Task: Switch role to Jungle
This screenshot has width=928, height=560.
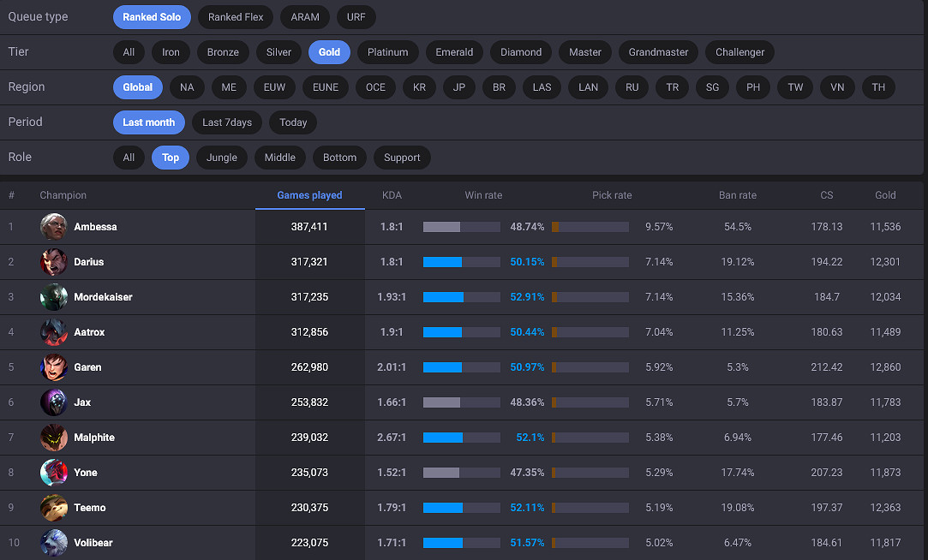Action: pyautogui.click(x=221, y=158)
